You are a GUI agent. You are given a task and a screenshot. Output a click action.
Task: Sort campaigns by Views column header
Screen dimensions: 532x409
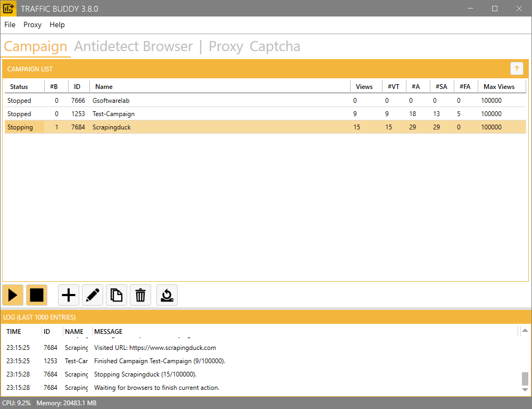364,87
